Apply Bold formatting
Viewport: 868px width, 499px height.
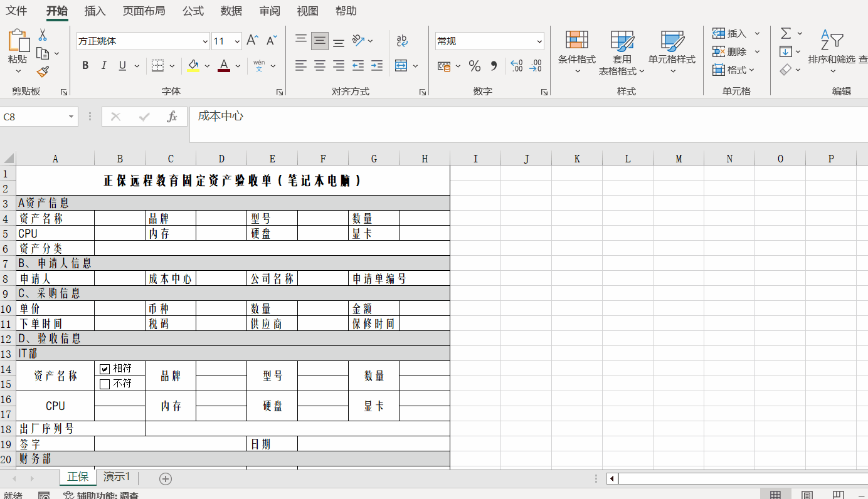[x=85, y=66]
